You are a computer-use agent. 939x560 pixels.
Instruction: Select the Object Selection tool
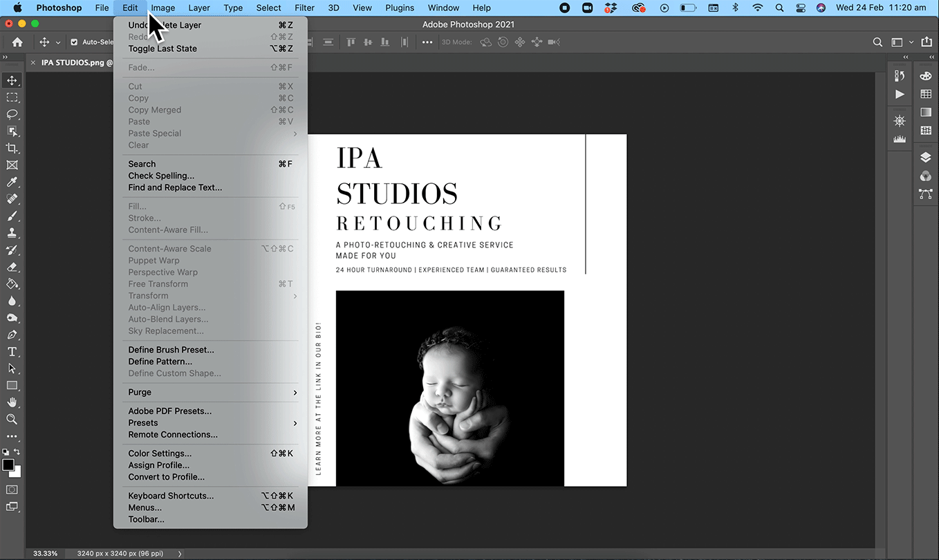12,131
